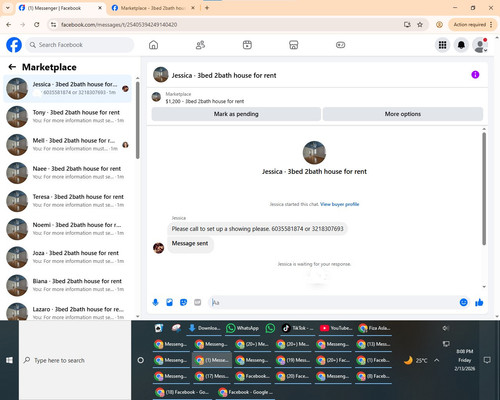Screen dimensions: 500x400
Task: Switch to the (13) Mess... taskbar window
Action: point(373,344)
